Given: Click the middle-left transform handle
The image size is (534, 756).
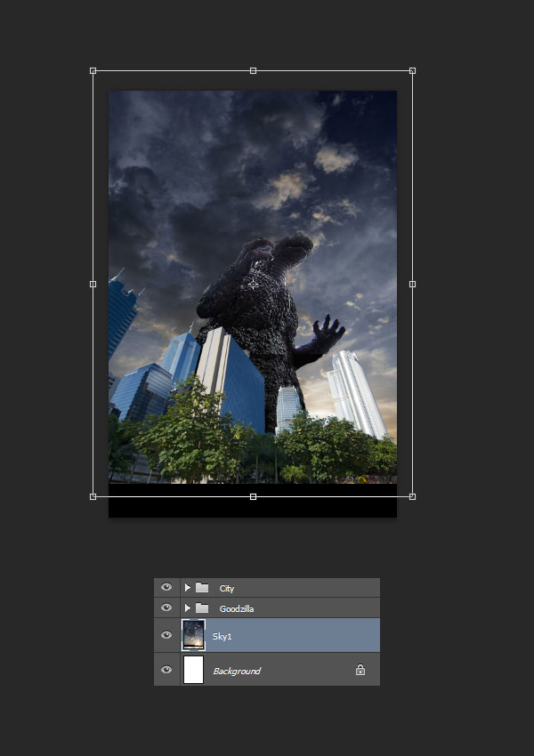Looking at the screenshot, I should 93,285.
